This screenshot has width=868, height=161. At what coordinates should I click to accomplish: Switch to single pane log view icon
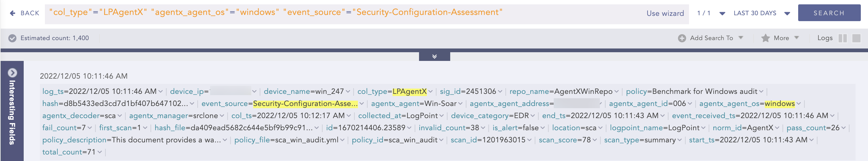(x=856, y=38)
